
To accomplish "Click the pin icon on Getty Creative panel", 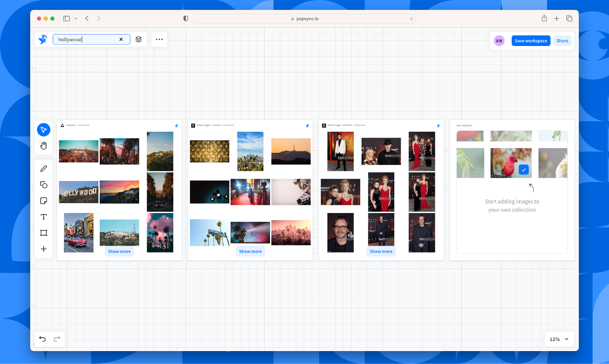I will pos(307,125).
